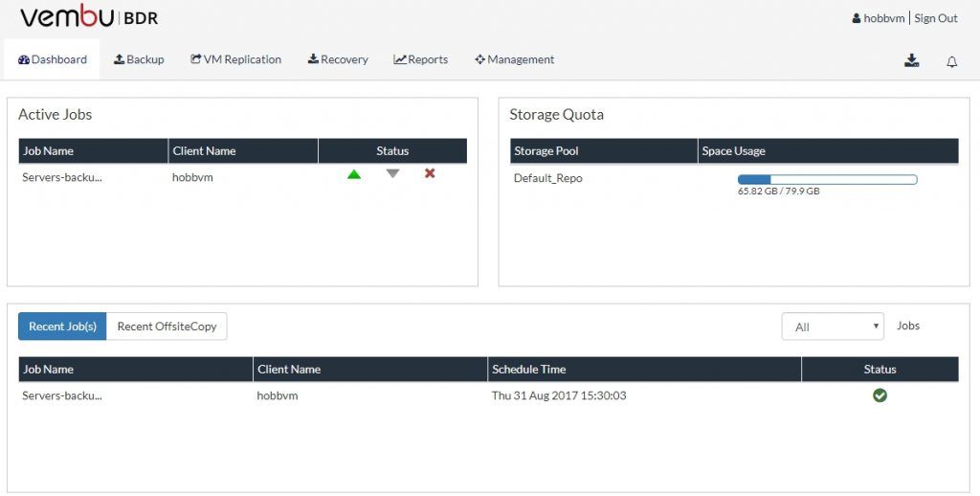Click the gray down arrow status icon
Image resolution: width=980 pixels, height=496 pixels.
tap(392, 174)
